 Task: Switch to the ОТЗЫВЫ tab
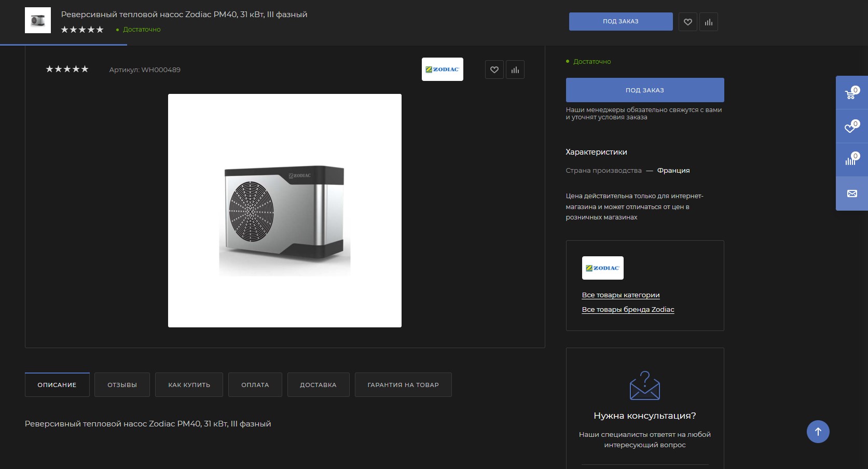(x=122, y=385)
